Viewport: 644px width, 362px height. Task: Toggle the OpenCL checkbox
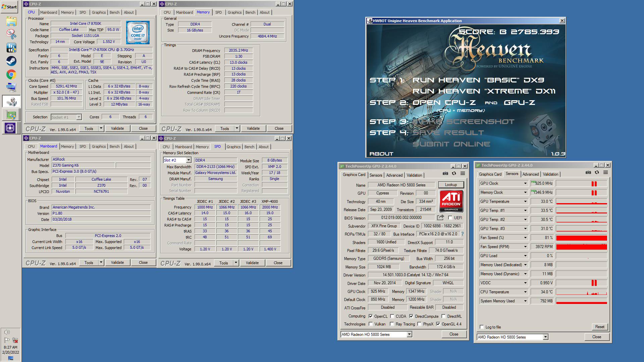(371, 316)
